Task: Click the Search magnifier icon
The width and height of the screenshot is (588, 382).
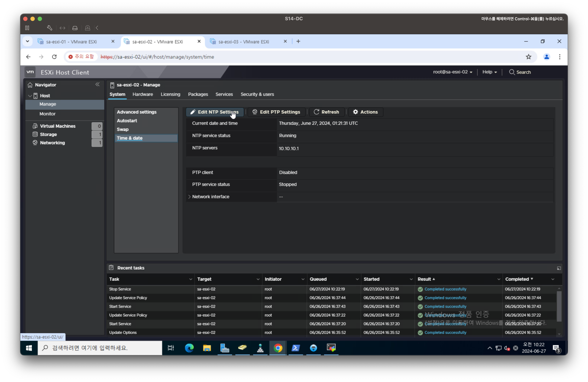Action: (x=512, y=72)
